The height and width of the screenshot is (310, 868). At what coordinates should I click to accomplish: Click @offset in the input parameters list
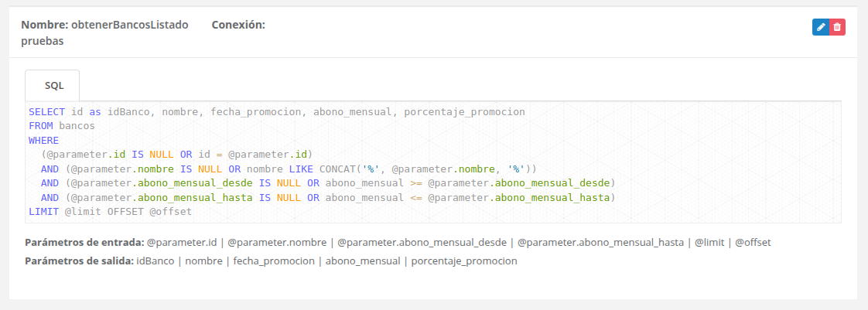pyautogui.click(x=753, y=243)
